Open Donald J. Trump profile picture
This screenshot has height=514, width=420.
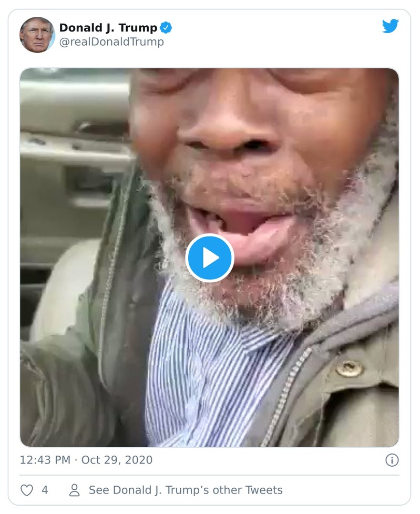[x=37, y=35]
